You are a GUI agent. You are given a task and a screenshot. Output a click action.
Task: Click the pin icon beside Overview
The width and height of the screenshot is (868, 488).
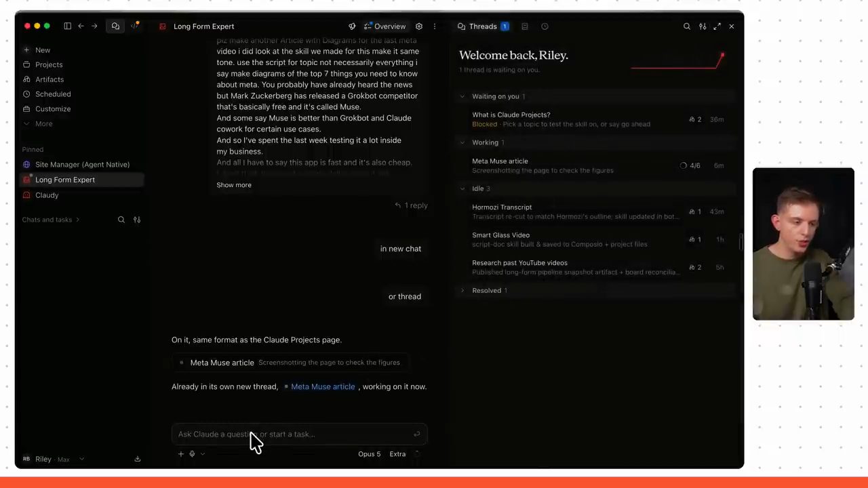click(352, 26)
